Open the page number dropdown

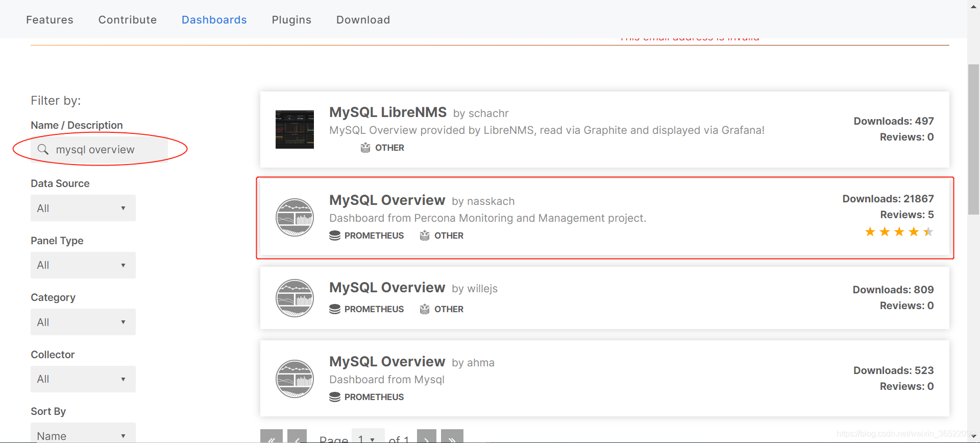(x=367, y=436)
